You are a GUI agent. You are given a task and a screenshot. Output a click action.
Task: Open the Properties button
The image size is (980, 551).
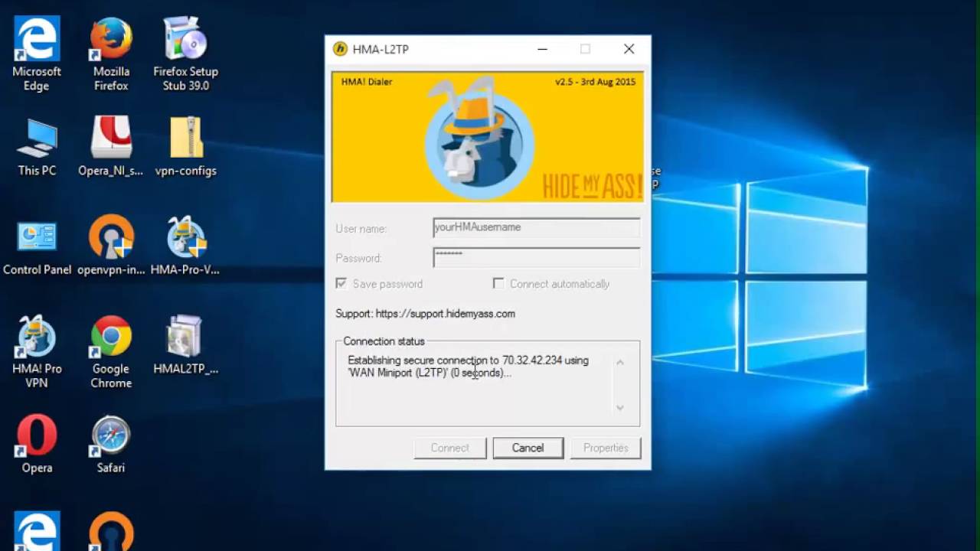point(606,448)
